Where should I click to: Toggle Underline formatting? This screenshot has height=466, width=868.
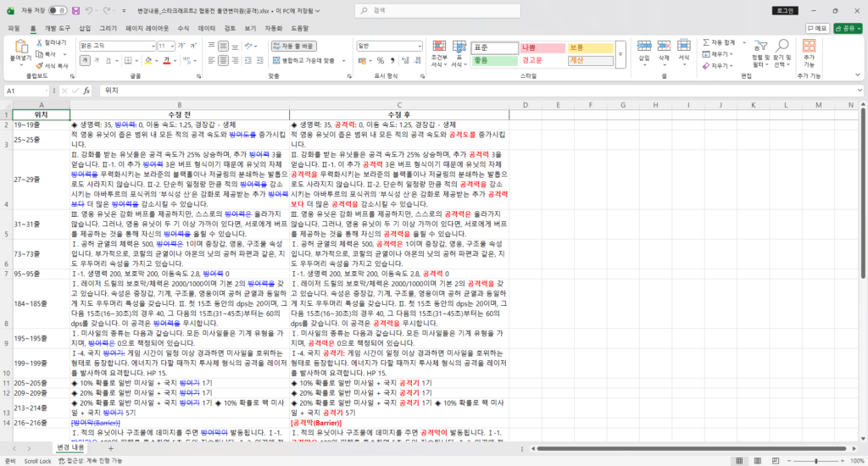pos(108,60)
